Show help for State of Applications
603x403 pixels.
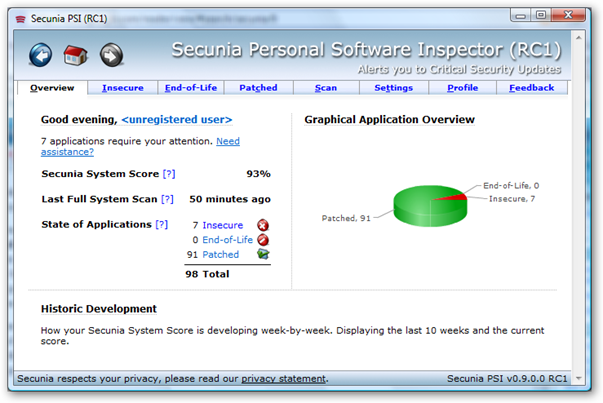tap(162, 224)
